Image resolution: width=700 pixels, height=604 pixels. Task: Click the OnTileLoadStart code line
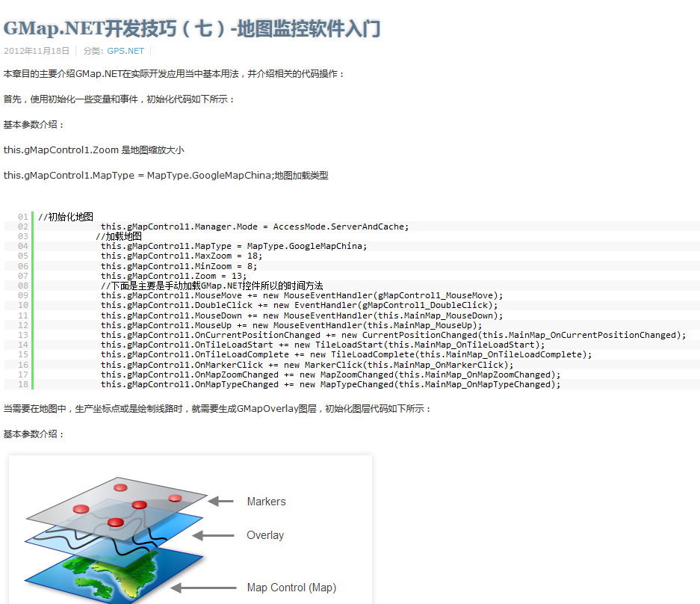tap(323, 345)
